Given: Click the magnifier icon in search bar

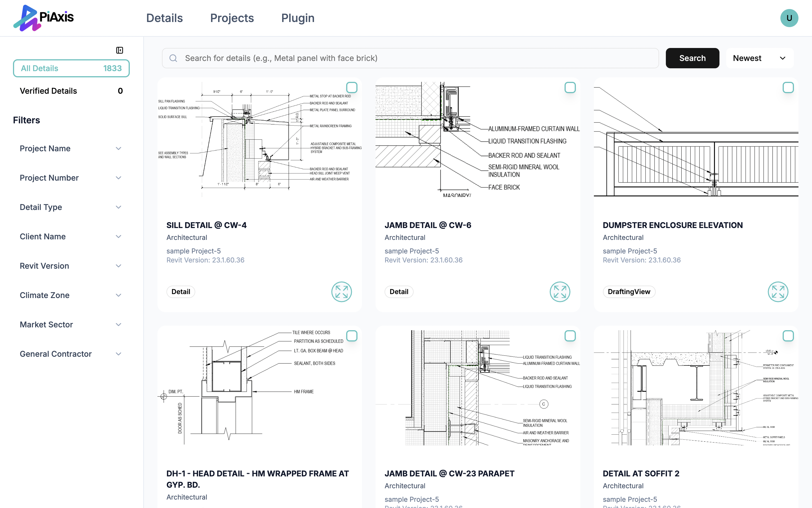Looking at the screenshot, I should [x=173, y=58].
